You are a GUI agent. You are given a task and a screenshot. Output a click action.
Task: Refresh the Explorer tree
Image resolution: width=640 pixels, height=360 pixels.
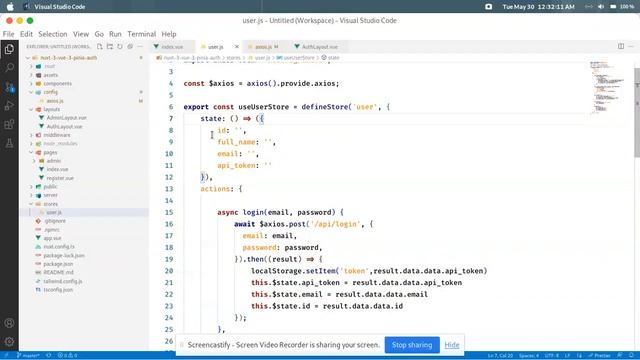120,47
